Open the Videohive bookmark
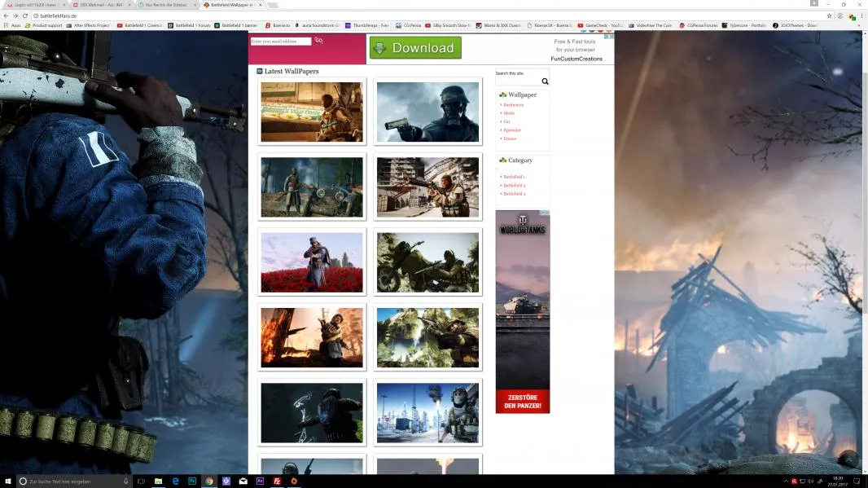 pos(650,25)
